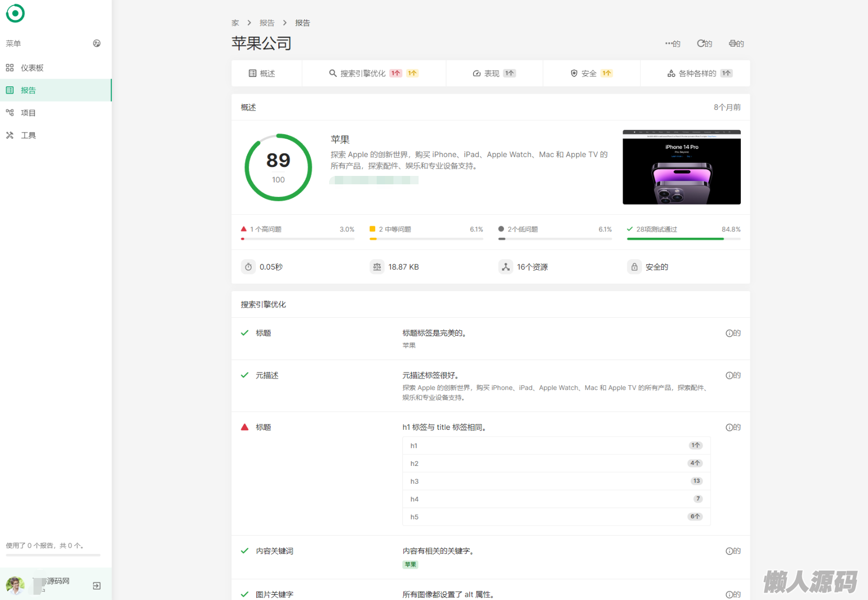Click the green circle logo in sidebar
868x600 pixels.
point(15,14)
